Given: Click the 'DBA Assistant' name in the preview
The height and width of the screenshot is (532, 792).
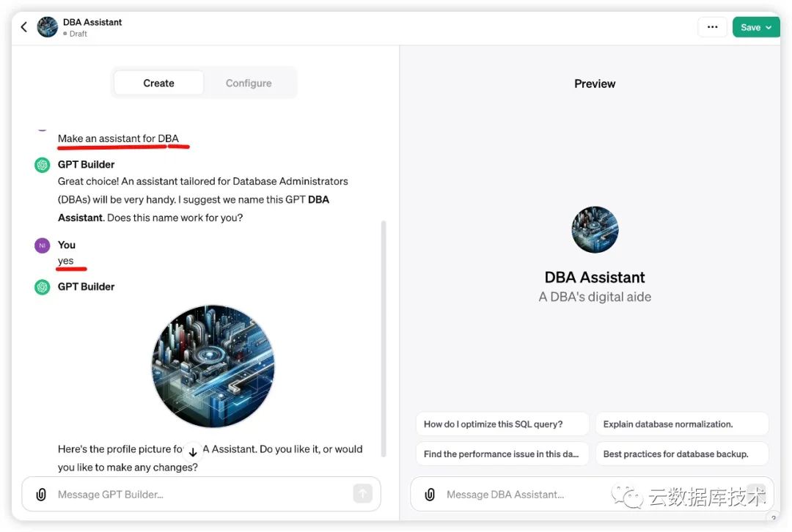Looking at the screenshot, I should click(x=595, y=277).
